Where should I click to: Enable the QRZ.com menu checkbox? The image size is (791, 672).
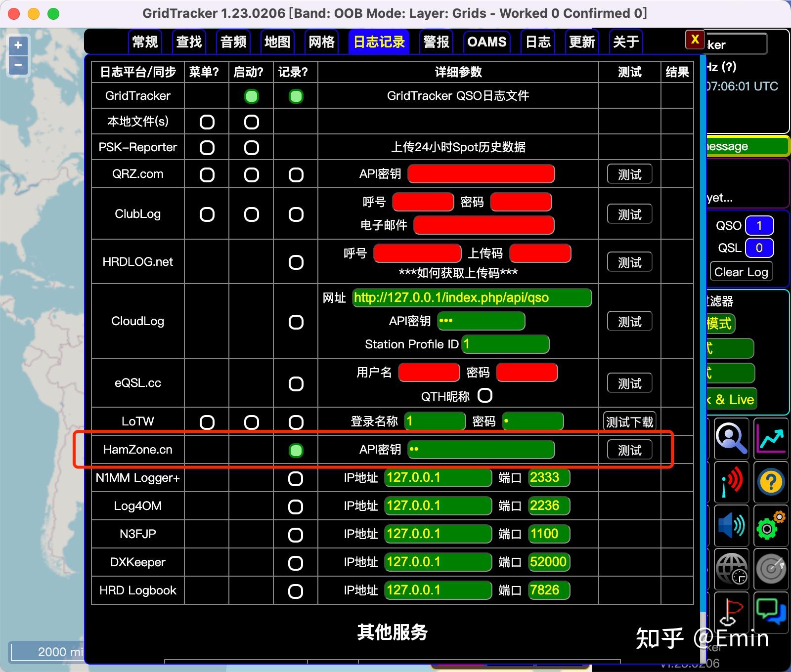click(207, 174)
